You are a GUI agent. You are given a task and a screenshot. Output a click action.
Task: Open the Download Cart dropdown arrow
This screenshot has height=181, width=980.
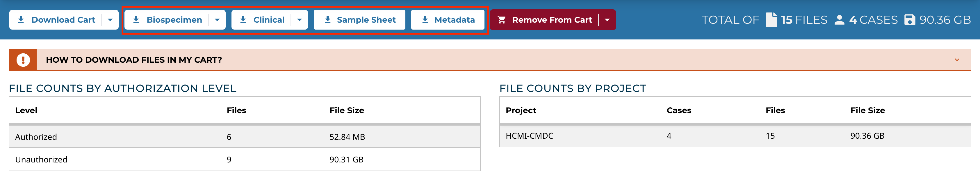coord(110,20)
